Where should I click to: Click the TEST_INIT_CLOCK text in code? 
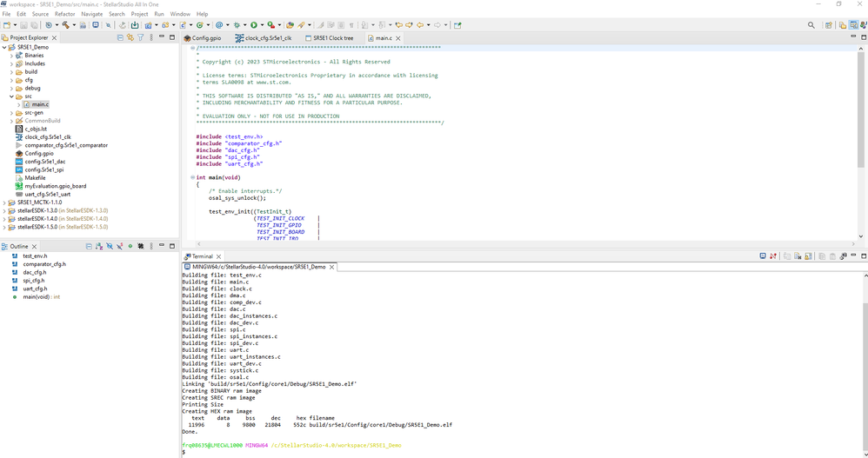280,218
